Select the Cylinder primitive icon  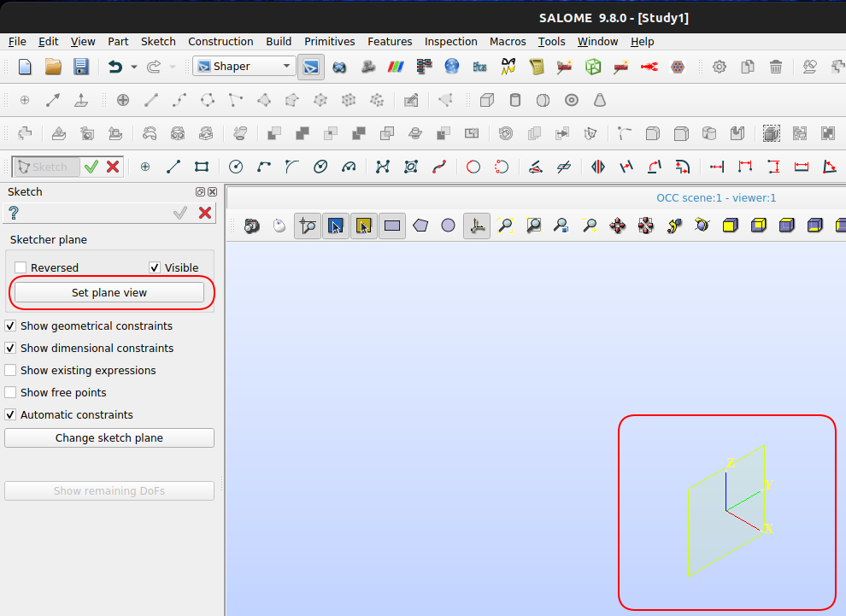tap(515, 100)
